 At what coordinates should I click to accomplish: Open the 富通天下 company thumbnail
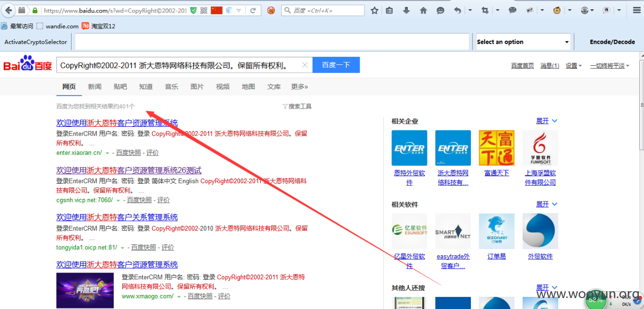(497, 148)
